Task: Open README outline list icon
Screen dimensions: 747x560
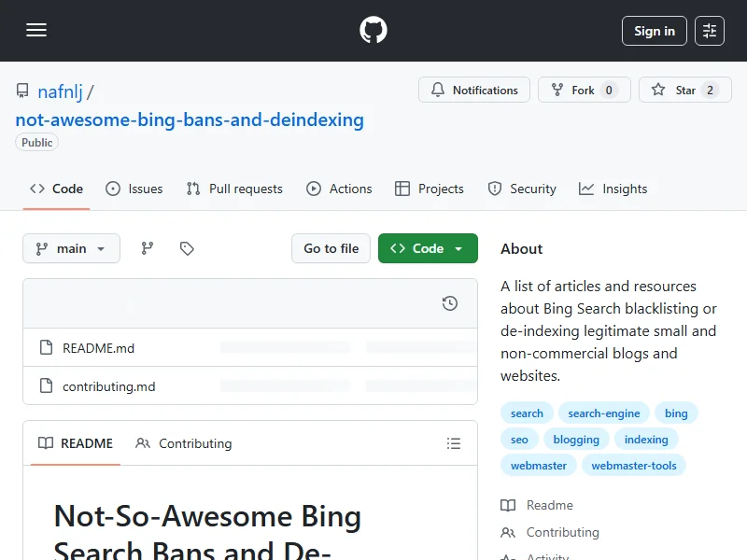Action: [x=454, y=443]
